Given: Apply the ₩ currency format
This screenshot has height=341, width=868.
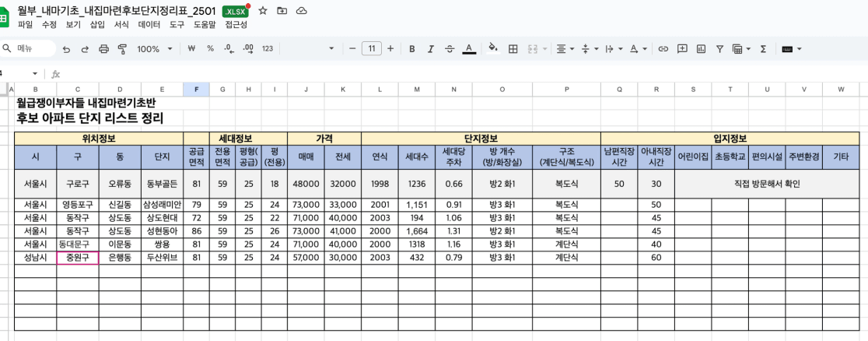Looking at the screenshot, I should click(192, 49).
